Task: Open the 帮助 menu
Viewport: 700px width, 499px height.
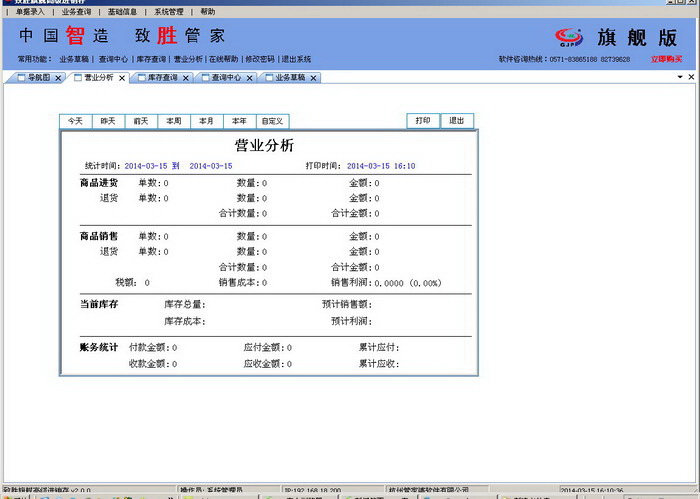Action: pos(208,12)
